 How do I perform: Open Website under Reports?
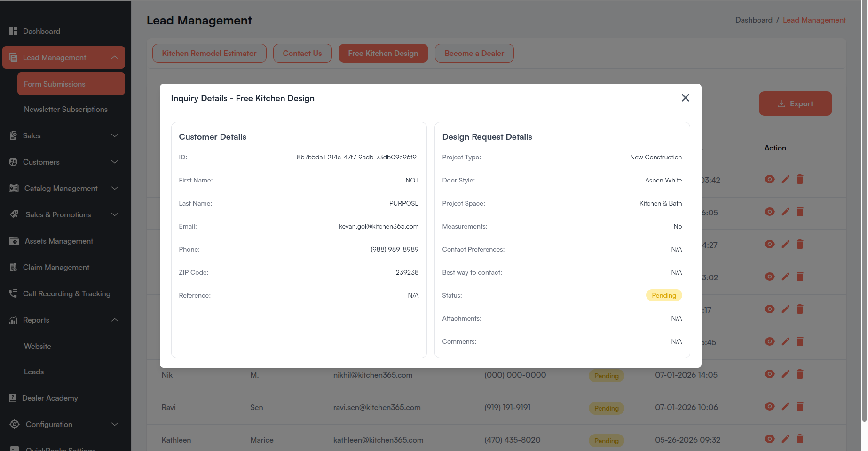click(x=38, y=346)
